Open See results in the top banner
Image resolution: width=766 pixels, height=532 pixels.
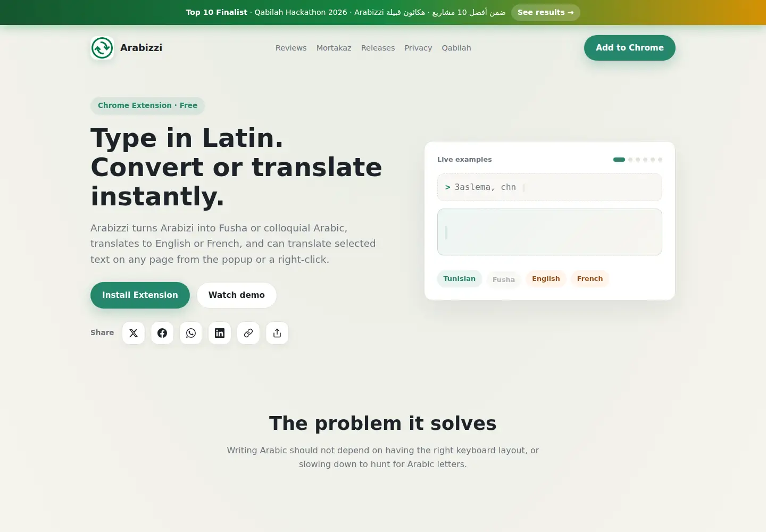[x=546, y=12]
